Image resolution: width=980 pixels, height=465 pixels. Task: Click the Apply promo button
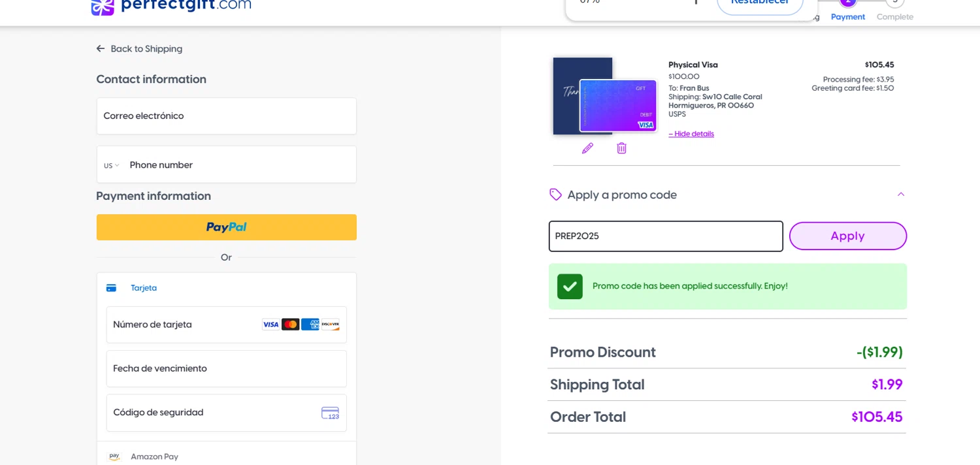coord(848,236)
